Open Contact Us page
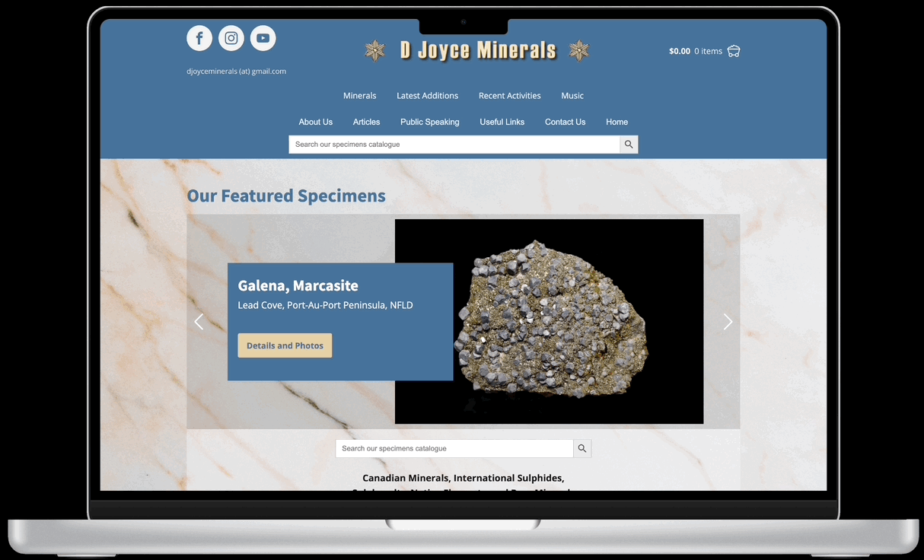This screenshot has height=560, width=924. [x=566, y=122]
